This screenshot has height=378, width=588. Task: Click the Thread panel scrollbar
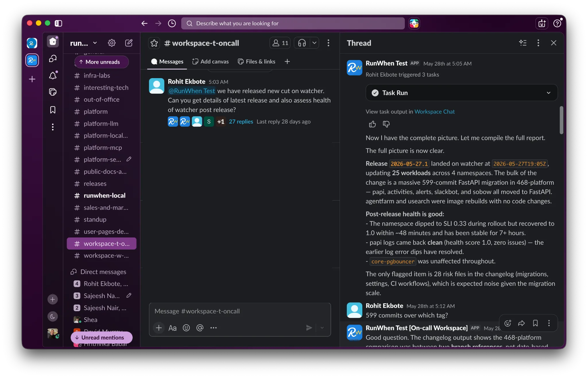coord(561,120)
